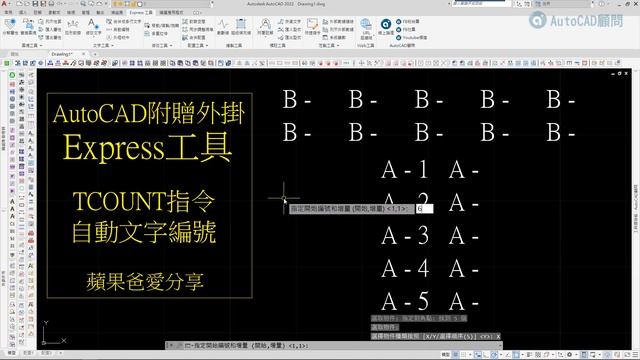Toggle ortho mode in the status bar
The height and width of the screenshot is (360, 640).
486,355
